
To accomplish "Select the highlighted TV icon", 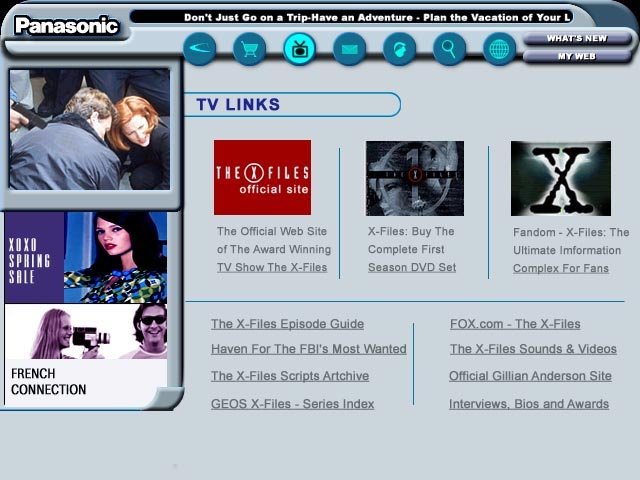I will [x=300, y=49].
